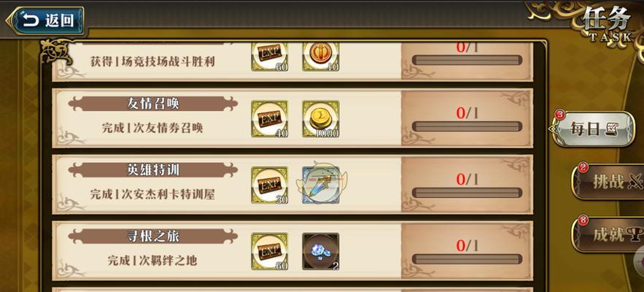Select the 寻根之旅 task title
This screenshot has height=292, width=644.
click(x=152, y=236)
